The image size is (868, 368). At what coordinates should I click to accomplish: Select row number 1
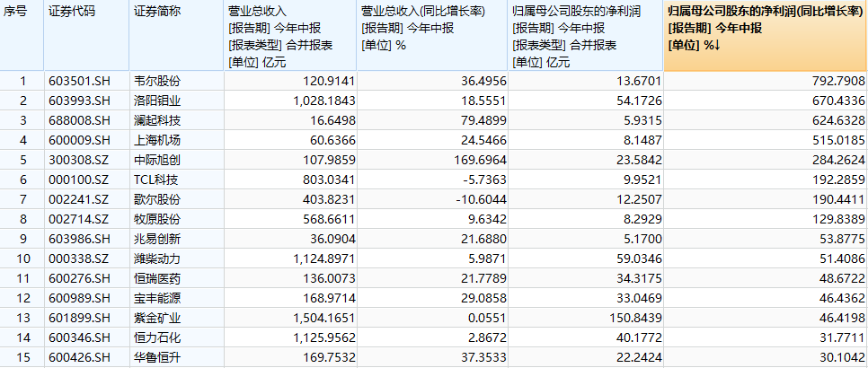[x=22, y=82]
